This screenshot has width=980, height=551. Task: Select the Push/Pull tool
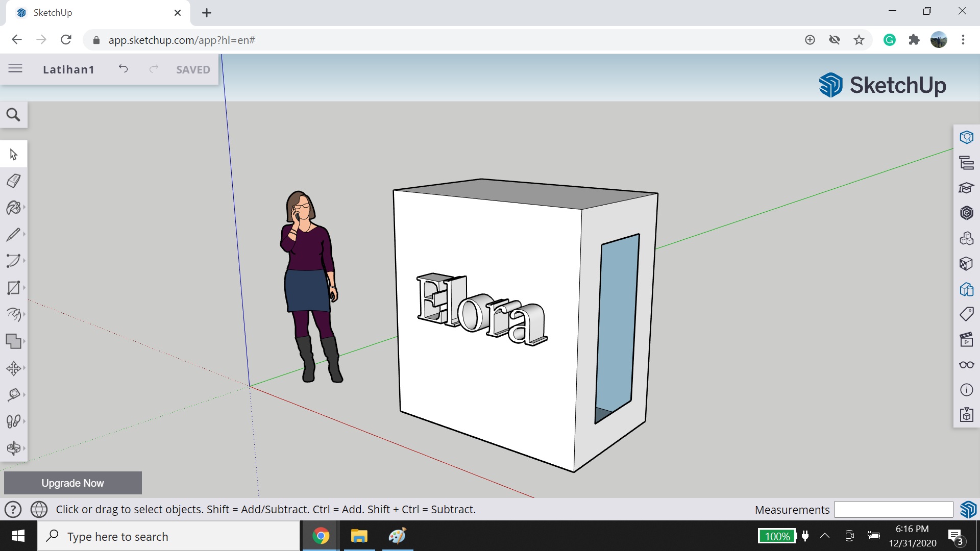coord(13,314)
